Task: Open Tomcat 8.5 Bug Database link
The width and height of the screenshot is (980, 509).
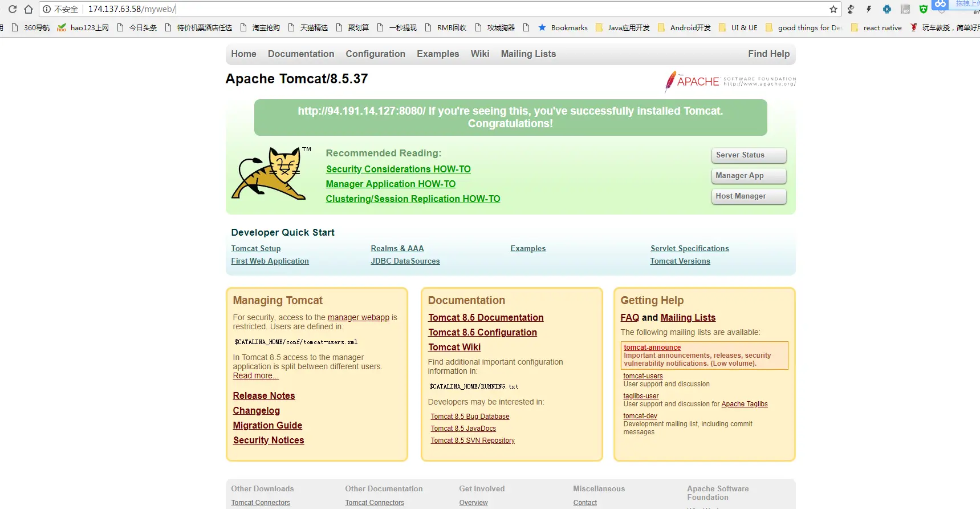Action: point(470,417)
